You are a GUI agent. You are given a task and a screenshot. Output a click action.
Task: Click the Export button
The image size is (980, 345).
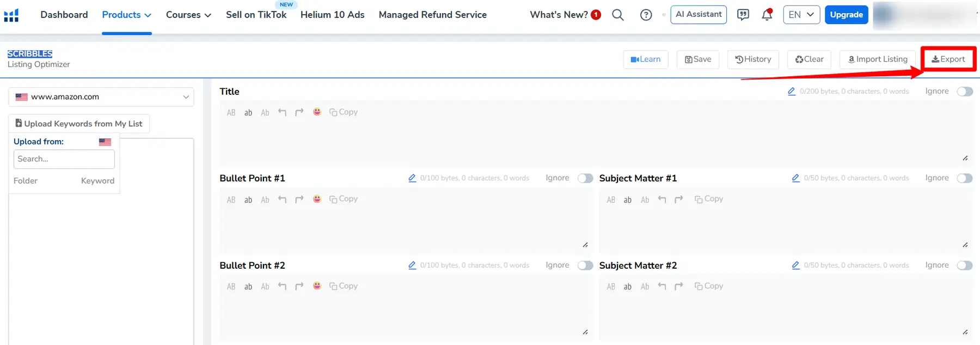tap(948, 59)
